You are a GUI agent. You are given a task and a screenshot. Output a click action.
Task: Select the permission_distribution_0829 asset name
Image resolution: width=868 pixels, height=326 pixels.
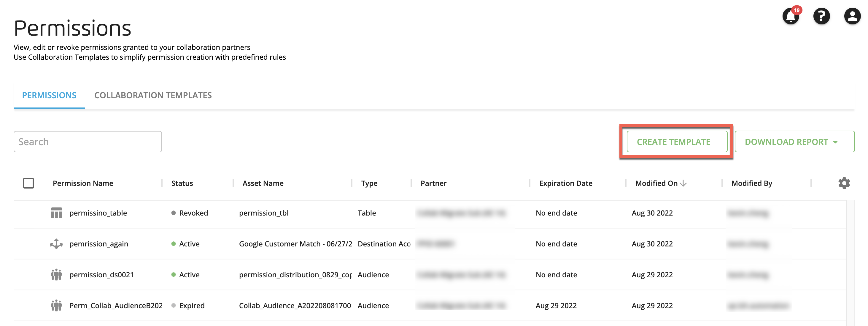pos(295,275)
